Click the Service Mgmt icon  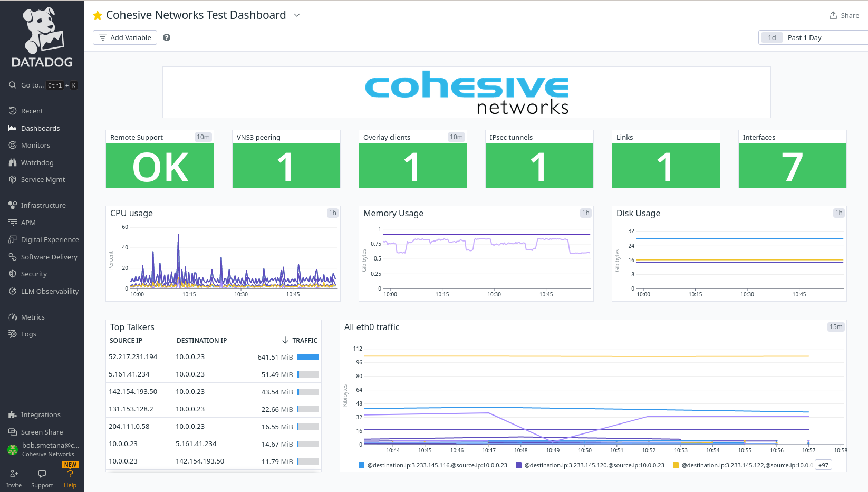(13, 179)
